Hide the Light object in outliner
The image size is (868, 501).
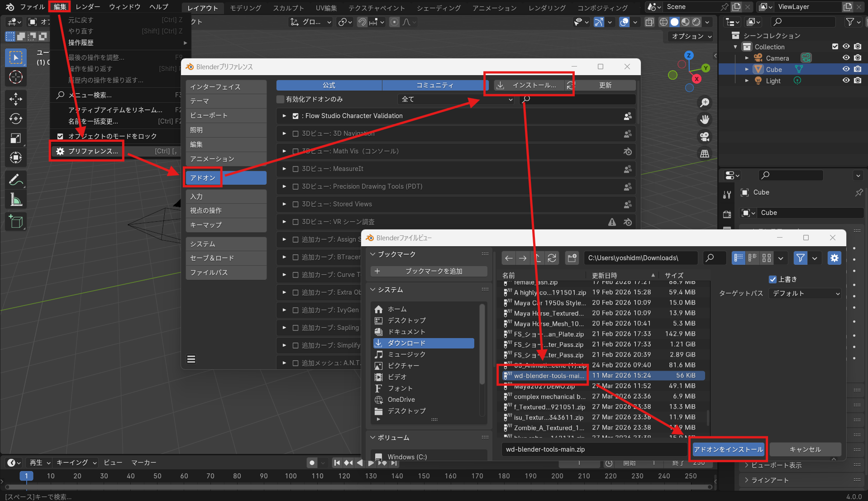[x=846, y=81]
